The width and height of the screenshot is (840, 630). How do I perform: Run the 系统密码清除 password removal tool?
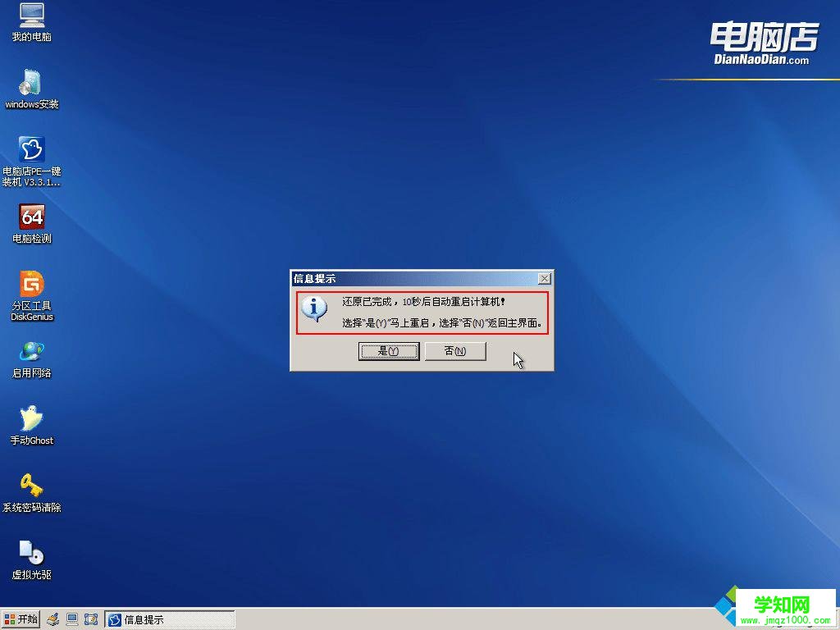[31, 488]
